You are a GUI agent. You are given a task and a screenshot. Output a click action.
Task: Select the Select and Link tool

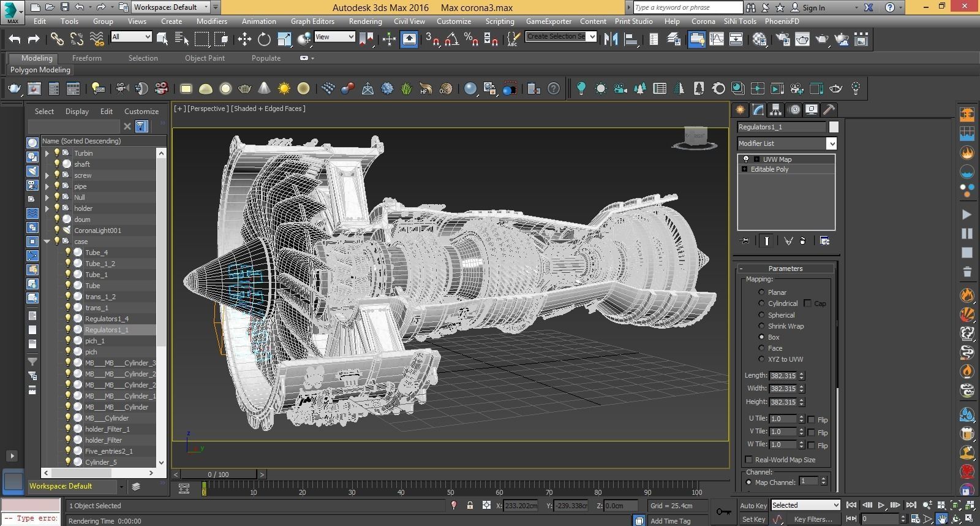(x=57, y=39)
